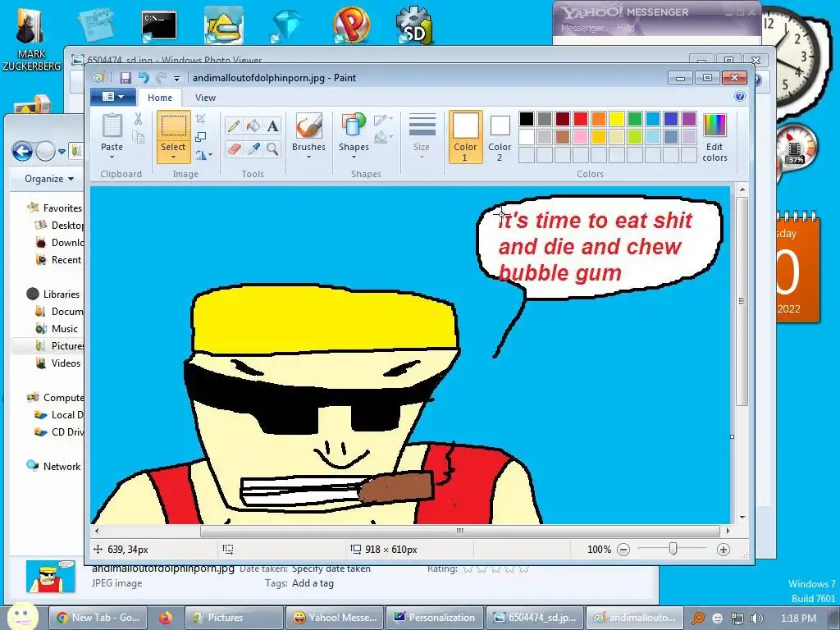
Task: Activate Color 1 selector
Action: tap(466, 137)
